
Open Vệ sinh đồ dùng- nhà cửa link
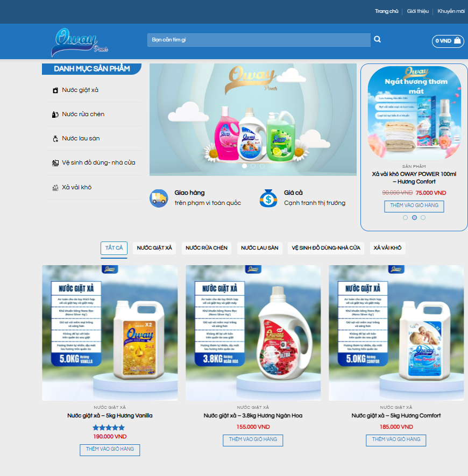click(x=98, y=163)
